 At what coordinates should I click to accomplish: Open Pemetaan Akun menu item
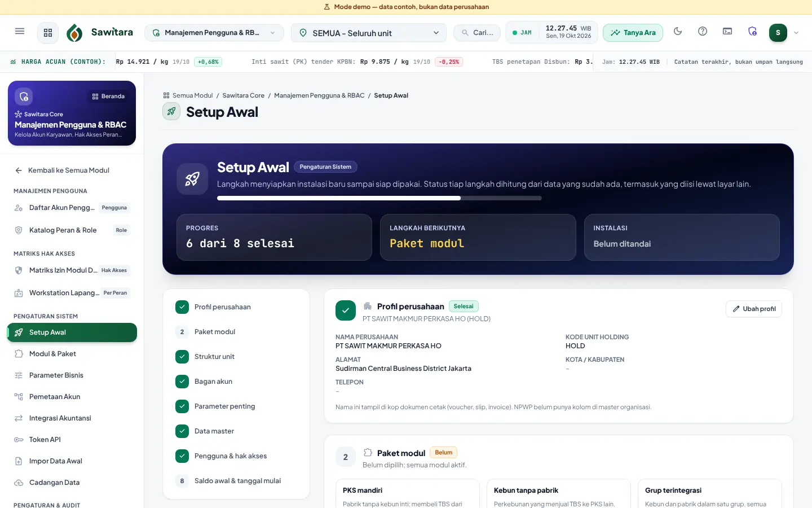click(72, 397)
